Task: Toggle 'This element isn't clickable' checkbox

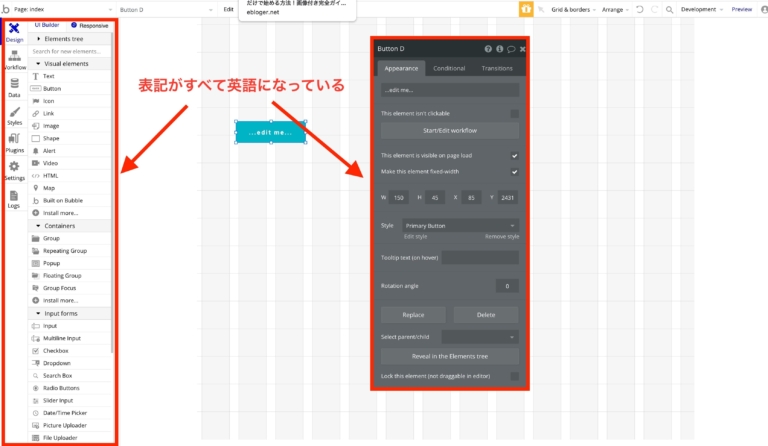Action: [x=514, y=114]
